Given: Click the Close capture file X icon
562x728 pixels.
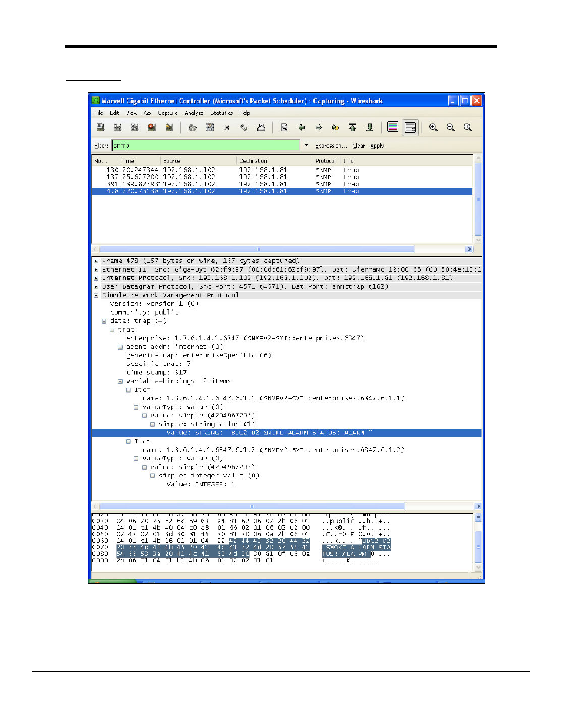Looking at the screenshot, I should point(227,127).
